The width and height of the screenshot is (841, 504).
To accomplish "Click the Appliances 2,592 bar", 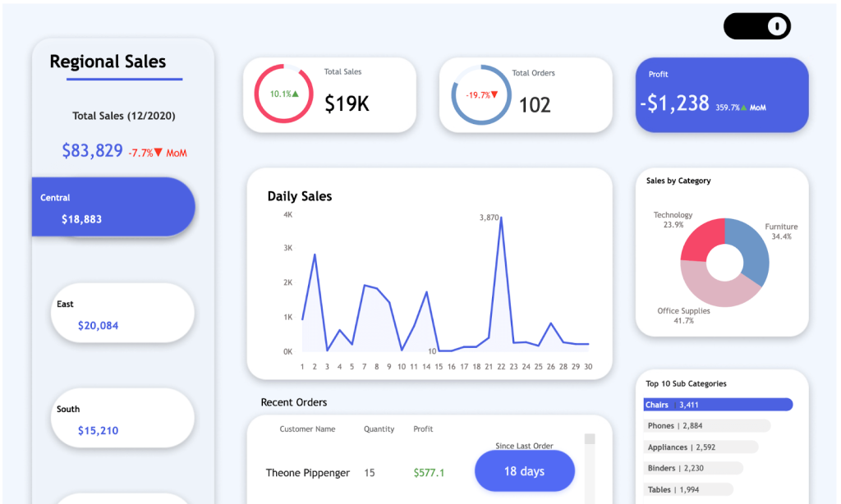I will (x=701, y=447).
